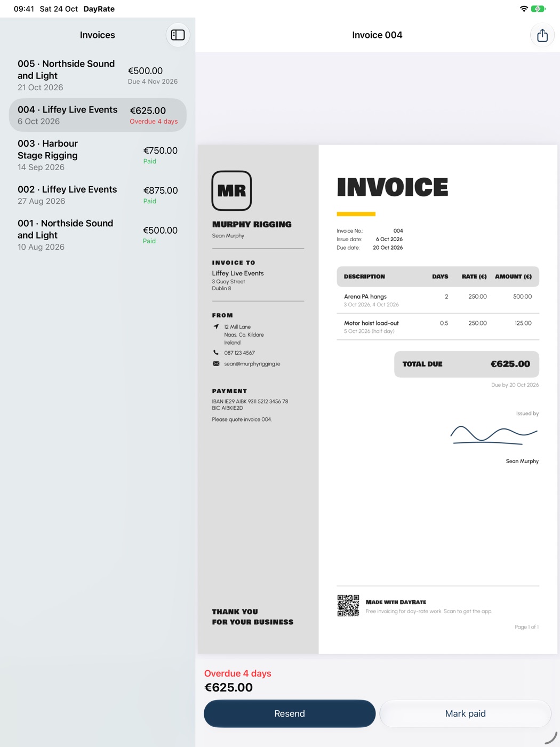Open invoice 002 Liffey Live Events
Image resolution: width=560 pixels, height=747 pixels.
(x=98, y=195)
